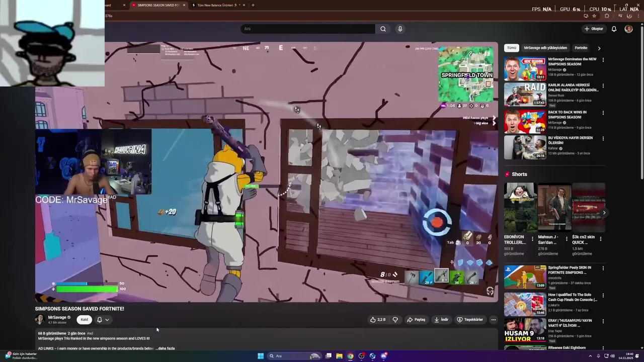Viewport: 644px width, 362px height.
Task: Open options for $3k cs2 skin short
Action: (x=601, y=238)
